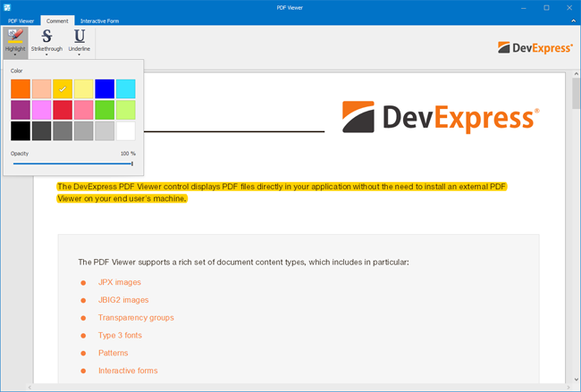Pick the medium gray color swatch
Viewport: 581px width, 392px height.
[63, 131]
